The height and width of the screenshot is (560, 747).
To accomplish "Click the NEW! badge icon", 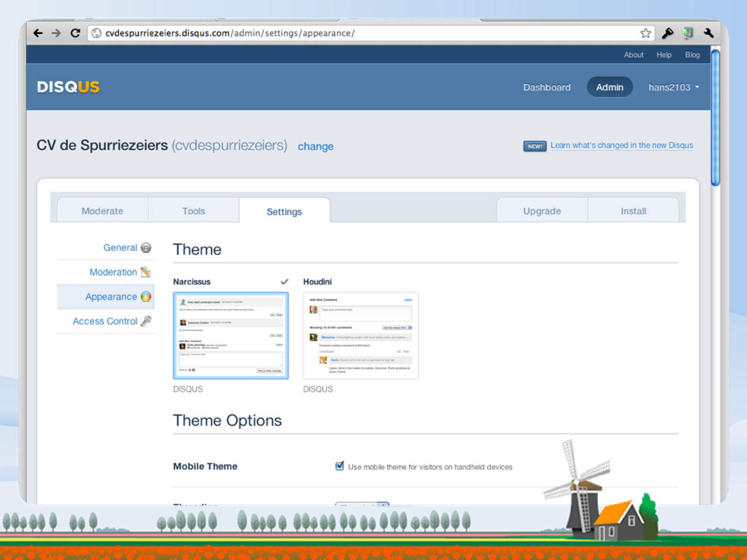I will pyautogui.click(x=535, y=146).
